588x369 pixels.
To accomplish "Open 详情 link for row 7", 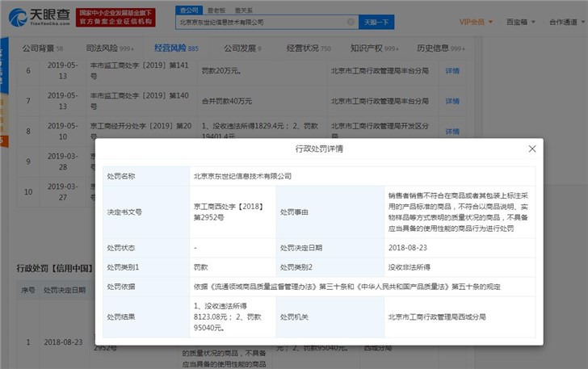I will [452, 101].
